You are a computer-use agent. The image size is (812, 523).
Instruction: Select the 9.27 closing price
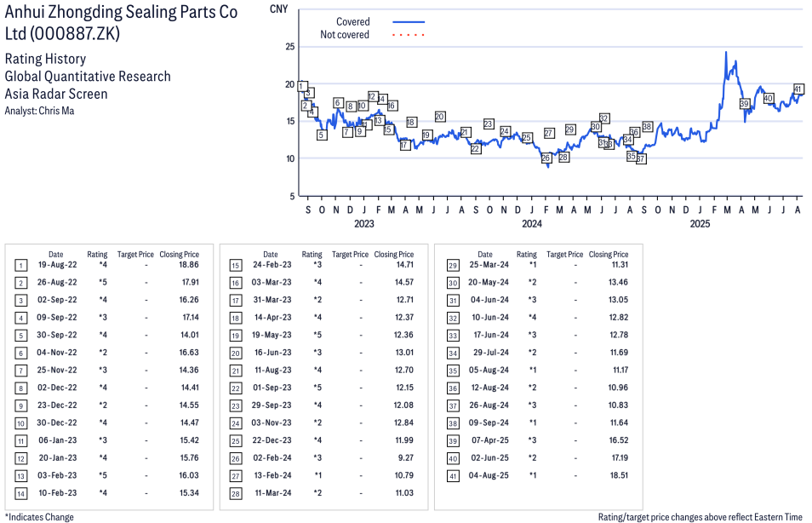click(405, 457)
